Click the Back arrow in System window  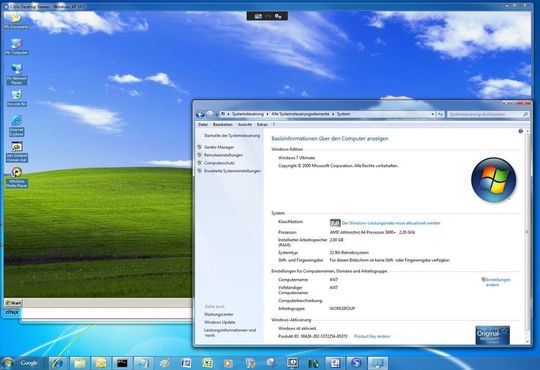tap(200, 114)
